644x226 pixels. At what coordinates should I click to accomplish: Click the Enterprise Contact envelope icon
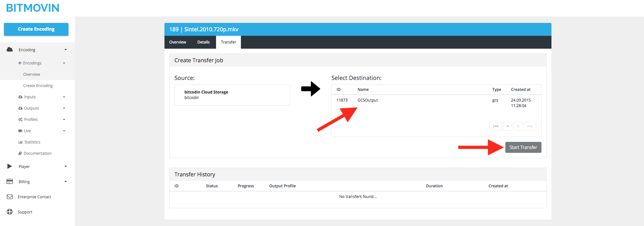pos(10,197)
